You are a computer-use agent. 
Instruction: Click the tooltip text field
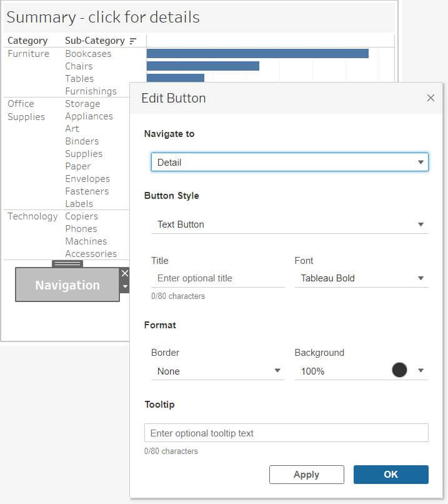[286, 433]
